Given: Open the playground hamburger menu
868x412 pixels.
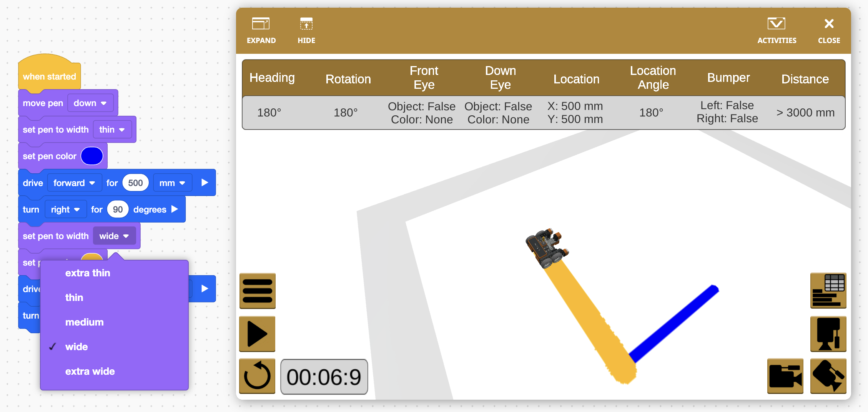Looking at the screenshot, I should coord(257,291).
